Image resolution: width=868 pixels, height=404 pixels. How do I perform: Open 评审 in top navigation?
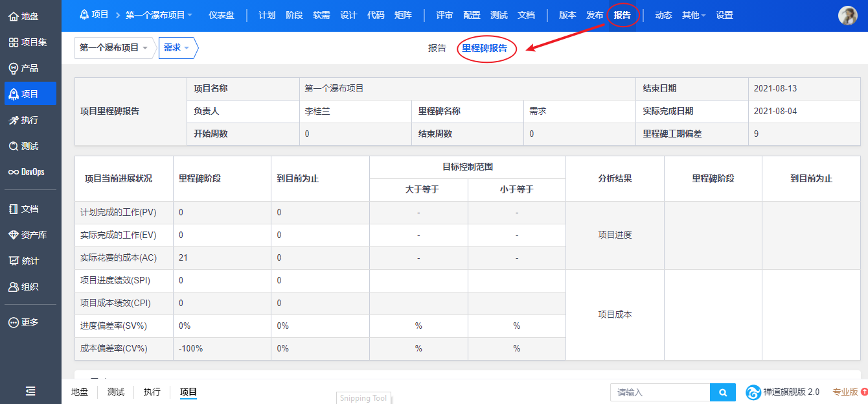click(444, 15)
